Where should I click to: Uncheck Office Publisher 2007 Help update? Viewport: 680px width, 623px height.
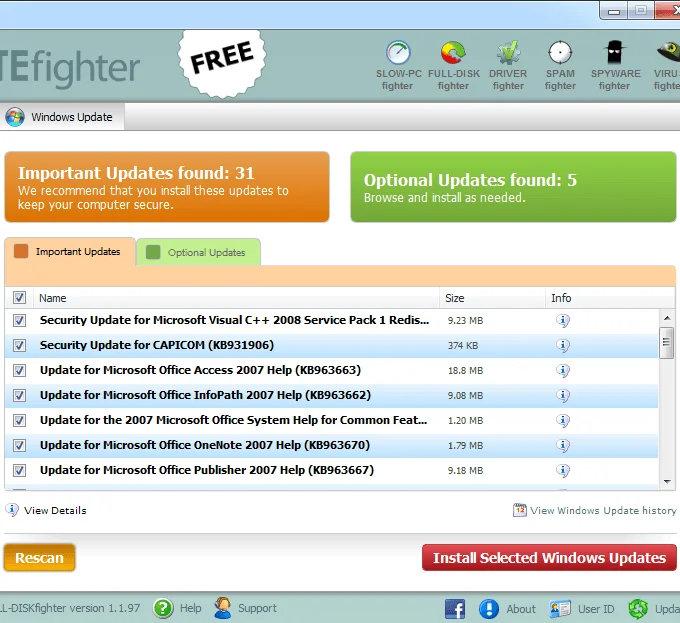(19, 470)
